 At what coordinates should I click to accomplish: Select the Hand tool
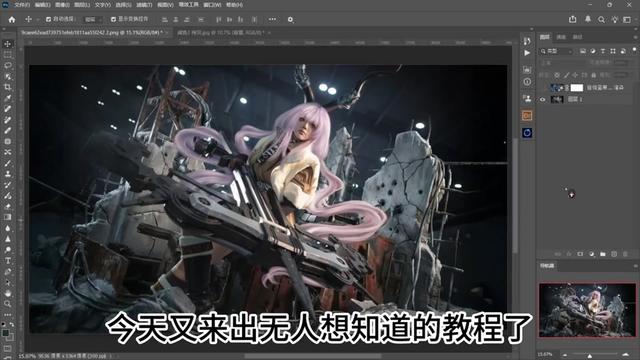click(7, 293)
